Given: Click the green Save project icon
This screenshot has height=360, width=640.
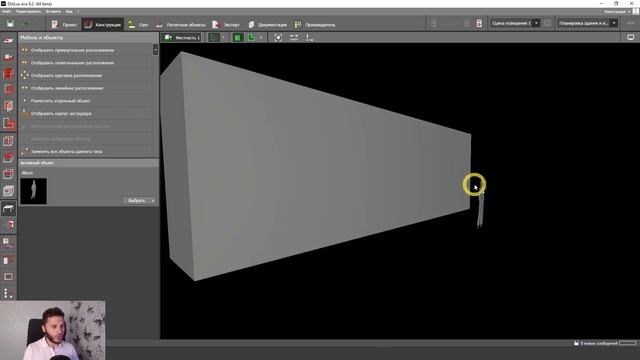Looking at the screenshot, I should point(10,24).
